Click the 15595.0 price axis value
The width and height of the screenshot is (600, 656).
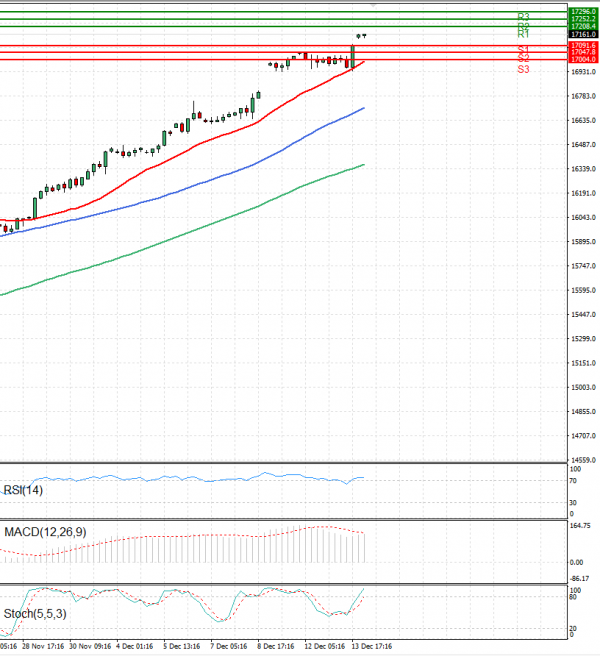tap(583, 290)
